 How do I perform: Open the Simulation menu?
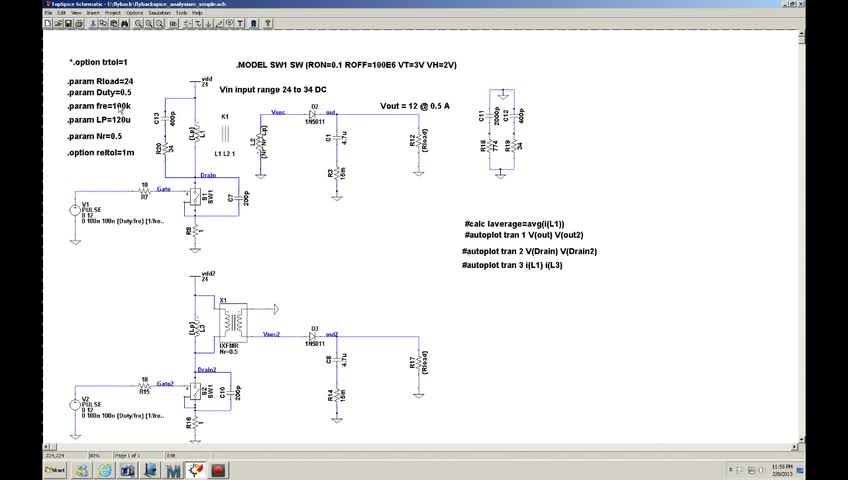pos(160,13)
